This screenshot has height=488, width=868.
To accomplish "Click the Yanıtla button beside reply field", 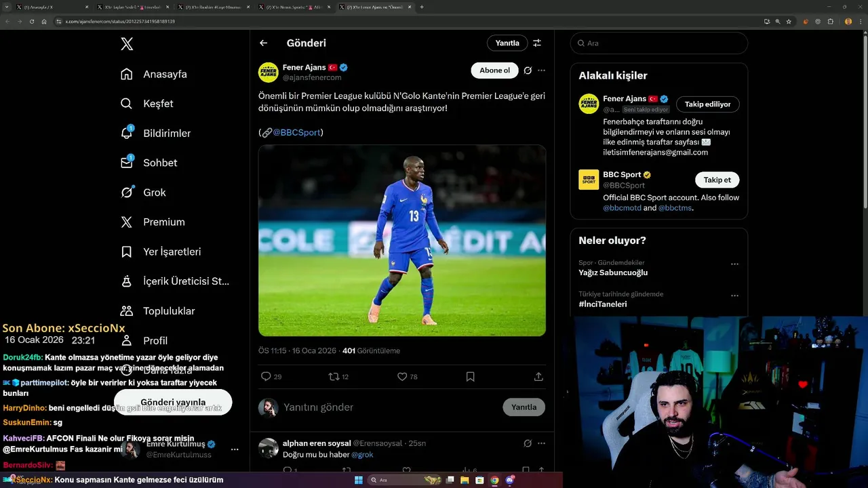I will 524,407.
